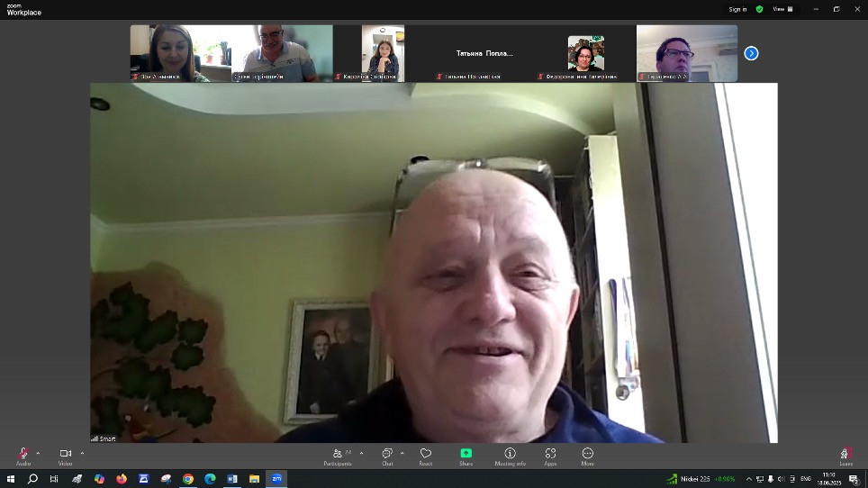Viewport: 868px width, 488px height.
Task: Click the Leave meeting button
Action: [x=845, y=456]
